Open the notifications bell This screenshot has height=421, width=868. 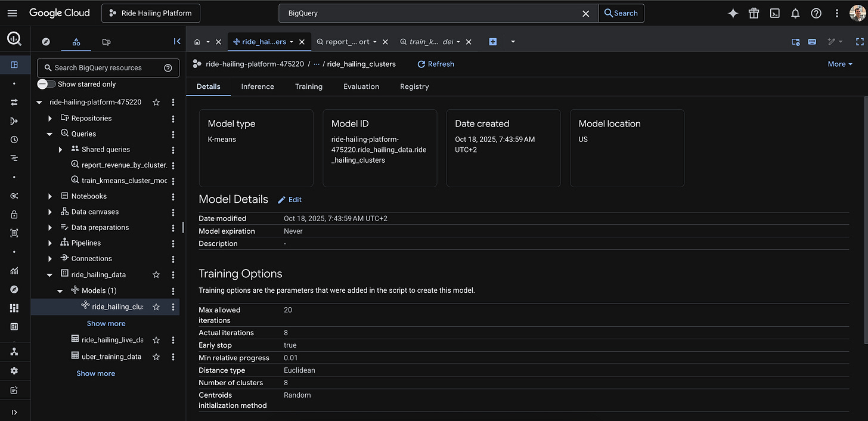click(795, 13)
